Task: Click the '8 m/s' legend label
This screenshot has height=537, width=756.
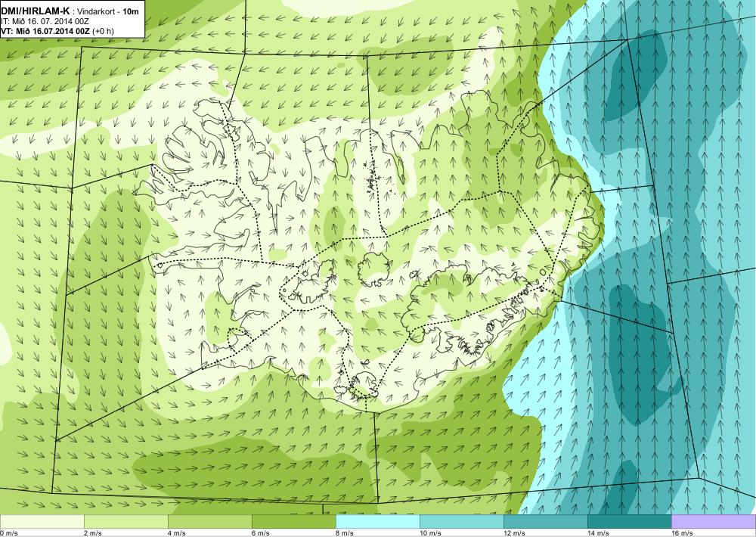Action: click(x=344, y=532)
